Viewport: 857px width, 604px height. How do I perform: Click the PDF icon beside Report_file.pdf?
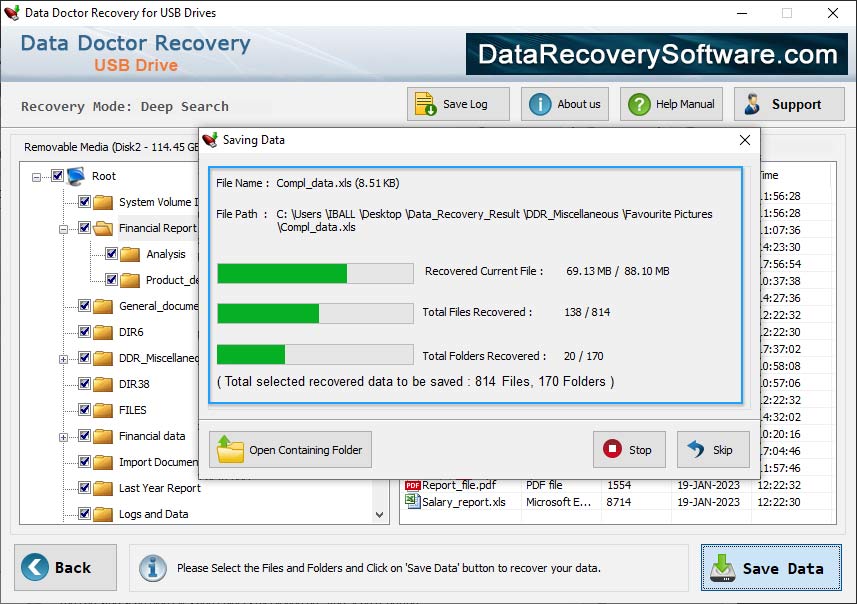click(409, 487)
